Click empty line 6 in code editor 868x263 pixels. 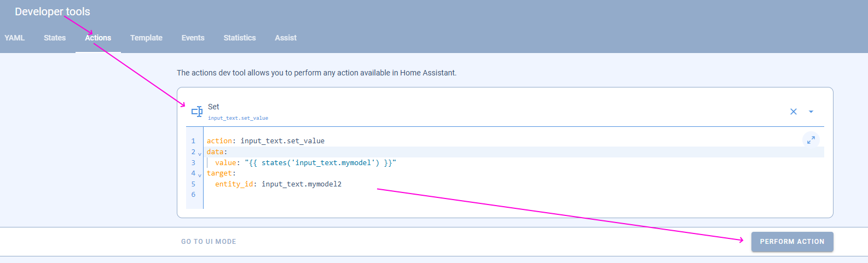point(513,195)
